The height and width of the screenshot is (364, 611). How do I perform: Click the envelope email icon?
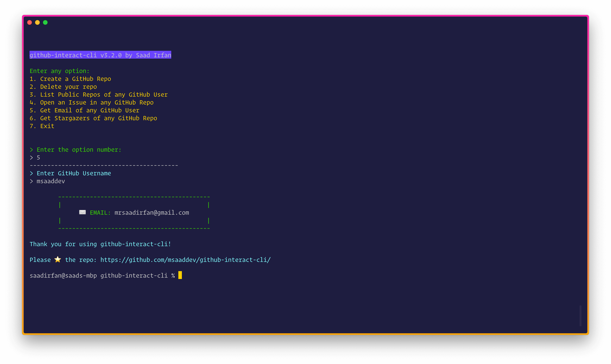coord(82,212)
